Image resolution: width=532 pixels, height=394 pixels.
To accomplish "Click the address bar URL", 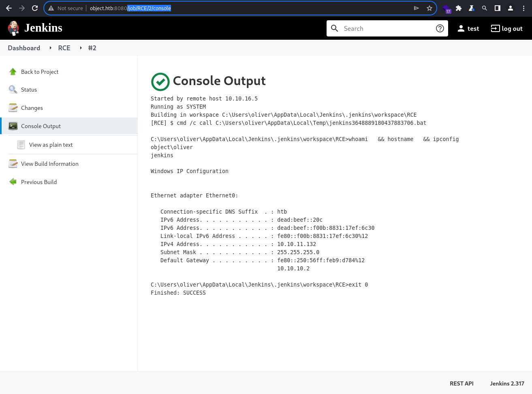I will coord(130,8).
